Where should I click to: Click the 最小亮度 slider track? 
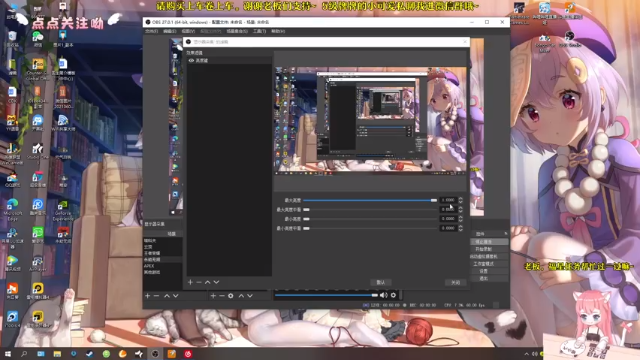click(370, 219)
